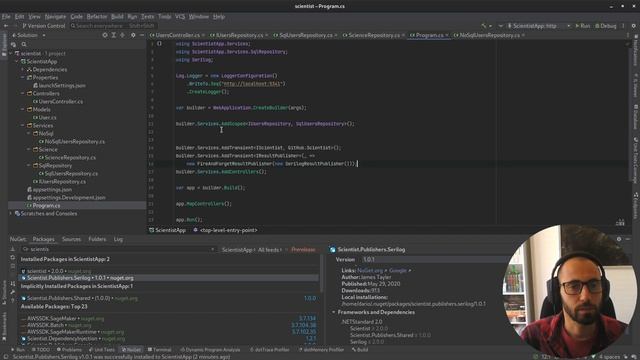Switch to the IUsersRepository.cs editor tab
The height and width of the screenshot is (360, 640).
pyautogui.click(x=239, y=35)
